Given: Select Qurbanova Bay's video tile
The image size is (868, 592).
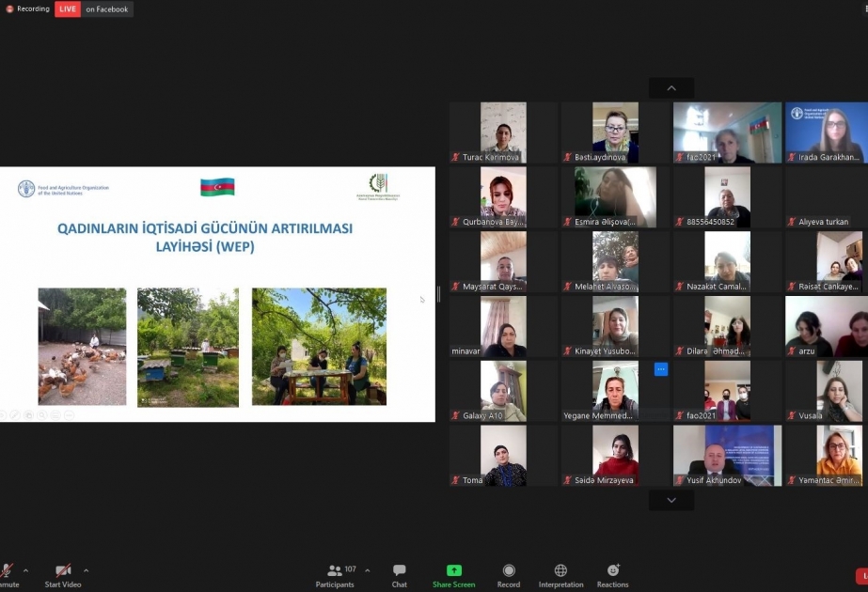Looking at the screenshot, I should click(x=503, y=197).
